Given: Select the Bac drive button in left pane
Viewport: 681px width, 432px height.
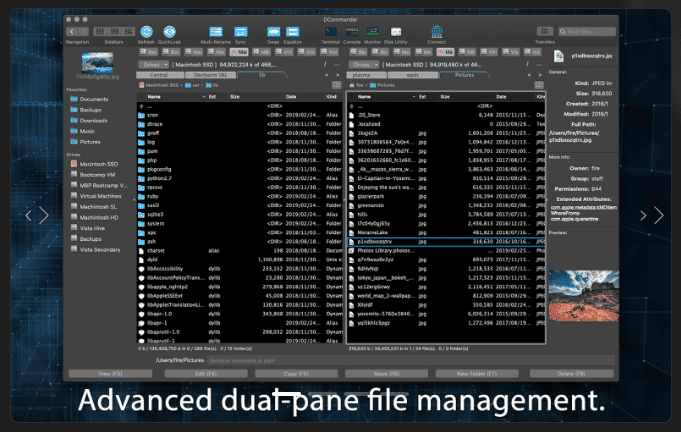Looking at the screenshot, I should (x=149, y=52).
